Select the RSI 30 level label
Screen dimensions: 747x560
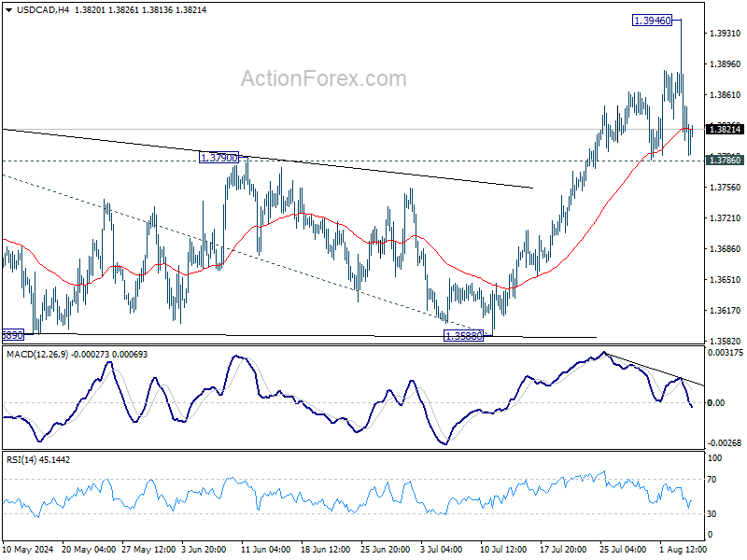(x=712, y=514)
